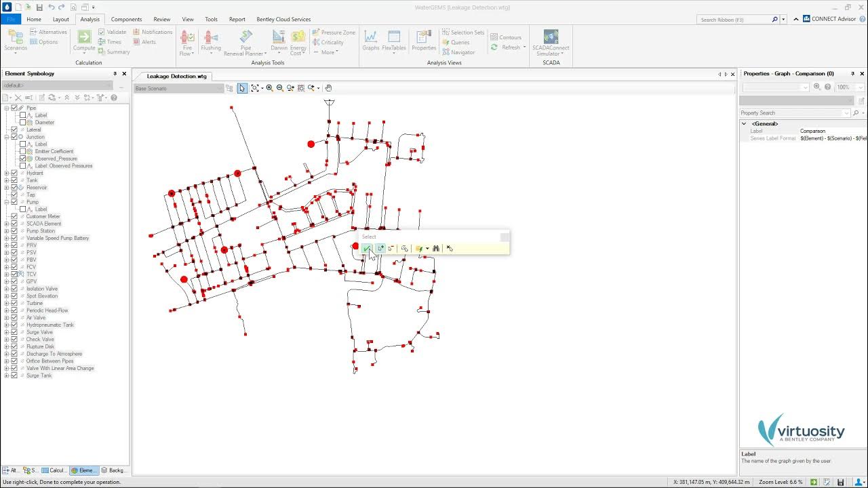This screenshot has height=488, width=868.
Task: Toggle the Junction layer checkbox
Action: point(14,137)
